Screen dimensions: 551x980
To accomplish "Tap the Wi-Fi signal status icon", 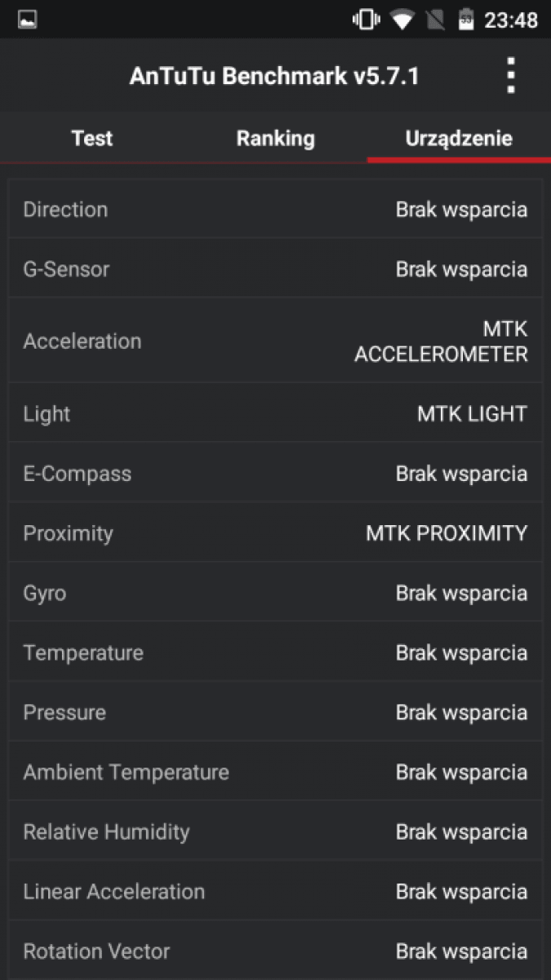I will click(402, 20).
